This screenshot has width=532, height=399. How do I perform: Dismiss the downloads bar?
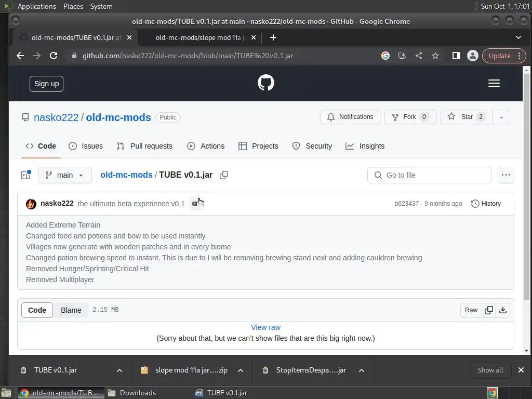[521, 370]
